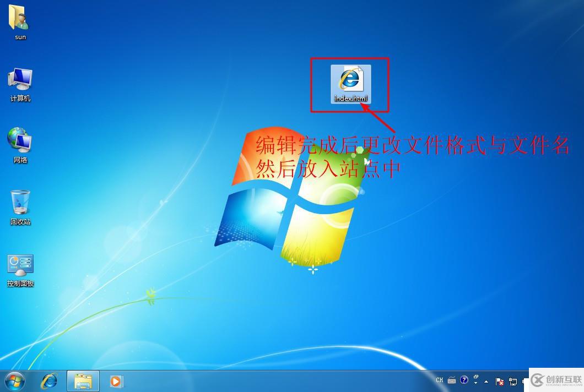Image resolution: width=584 pixels, height=392 pixels.
Task: Launch Internet Explorer from the taskbar
Action: coord(49,380)
